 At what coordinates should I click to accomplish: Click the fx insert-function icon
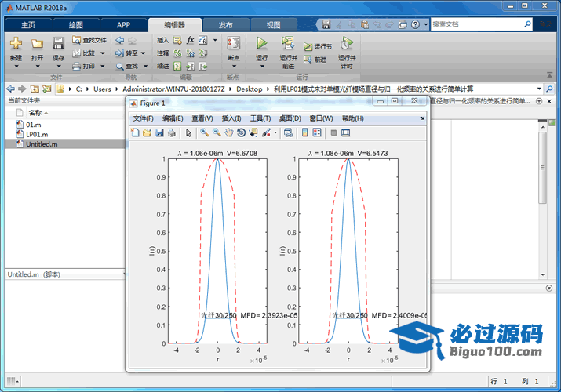(191, 40)
